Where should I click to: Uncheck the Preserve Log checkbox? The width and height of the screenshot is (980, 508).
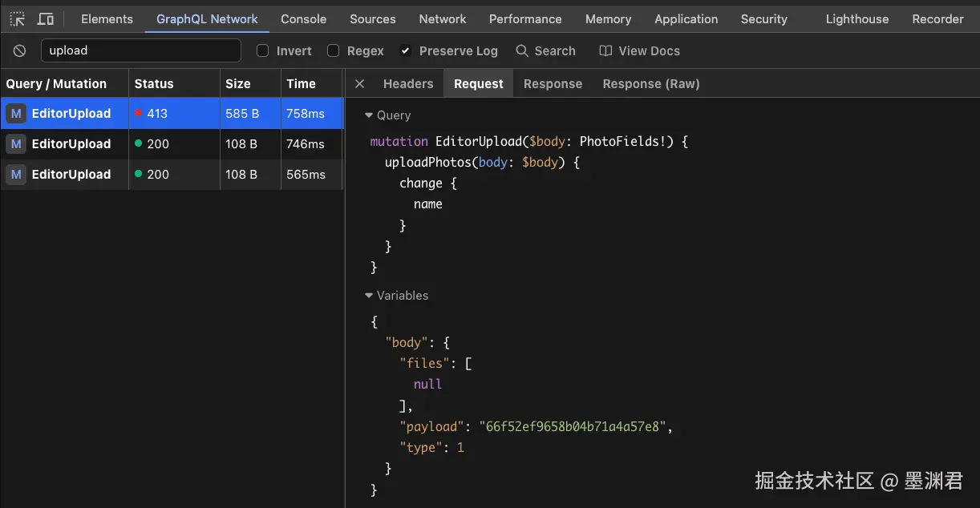tap(406, 50)
